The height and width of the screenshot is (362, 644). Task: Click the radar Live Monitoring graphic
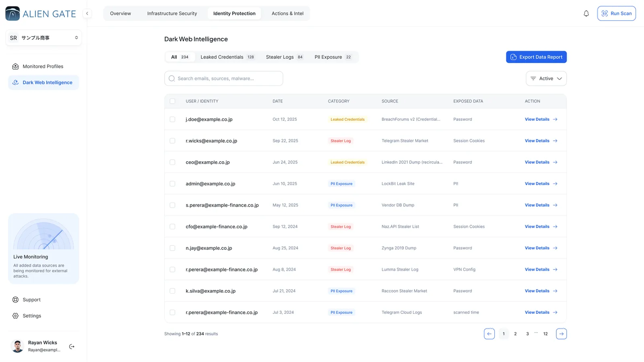tap(43, 234)
